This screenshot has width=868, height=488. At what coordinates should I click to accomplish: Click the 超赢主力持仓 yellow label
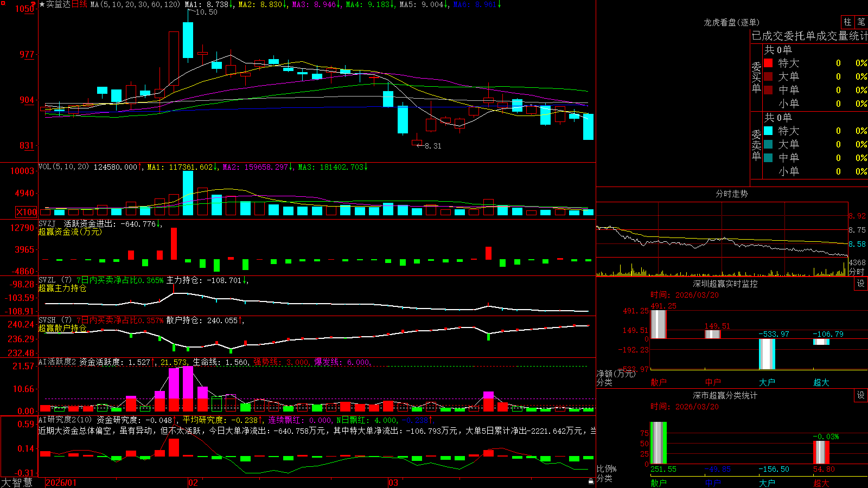[x=62, y=288]
